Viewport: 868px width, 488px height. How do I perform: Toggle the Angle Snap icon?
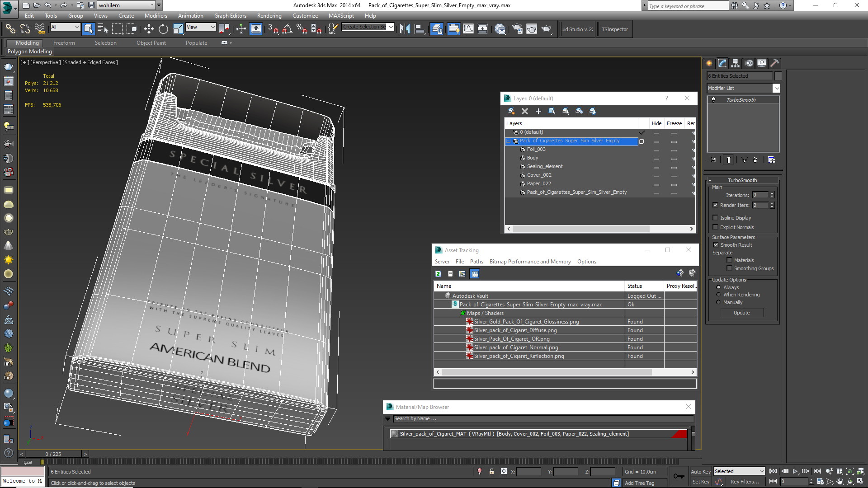(287, 29)
